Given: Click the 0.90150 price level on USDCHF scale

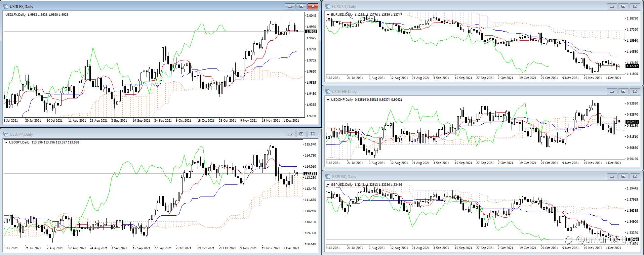Looking at the screenshot, I should [632, 159].
